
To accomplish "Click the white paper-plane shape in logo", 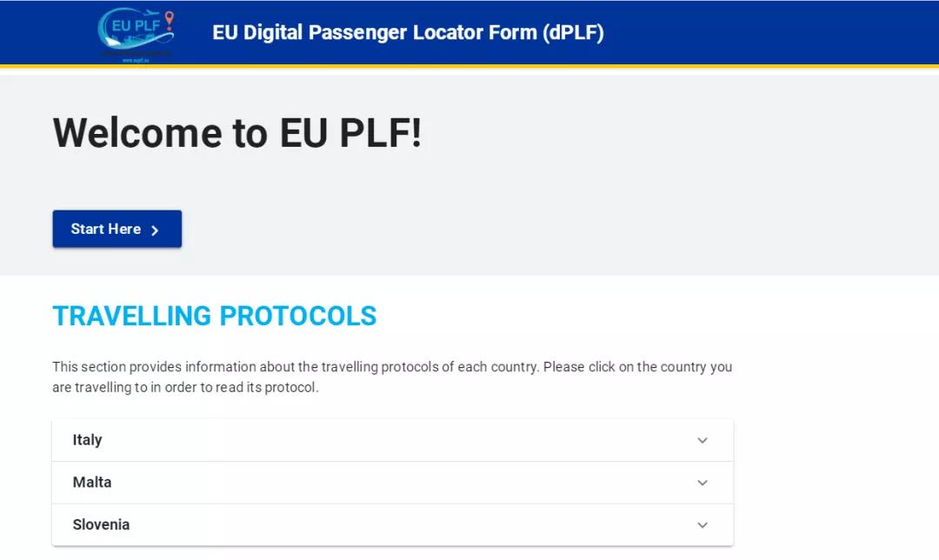I will tap(112, 42).
